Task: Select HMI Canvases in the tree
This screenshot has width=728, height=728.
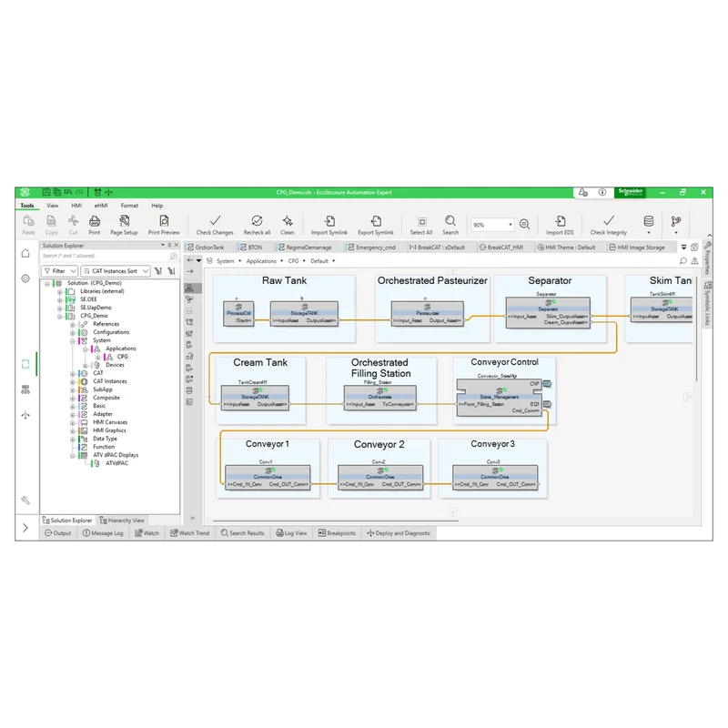Action: 110,422
